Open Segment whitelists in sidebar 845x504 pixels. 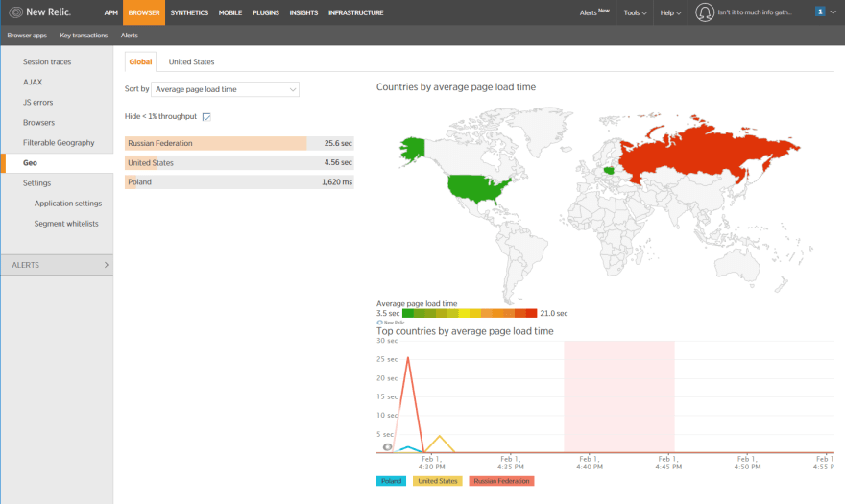pos(66,224)
